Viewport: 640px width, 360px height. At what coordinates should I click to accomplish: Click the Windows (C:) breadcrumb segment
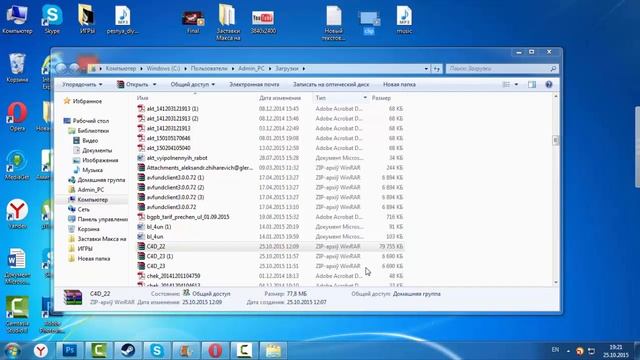click(x=163, y=69)
